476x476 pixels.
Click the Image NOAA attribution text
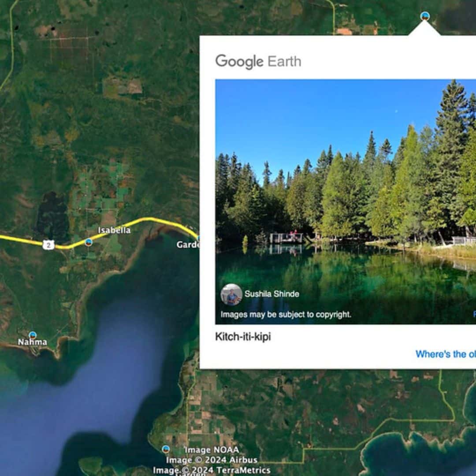point(212,450)
